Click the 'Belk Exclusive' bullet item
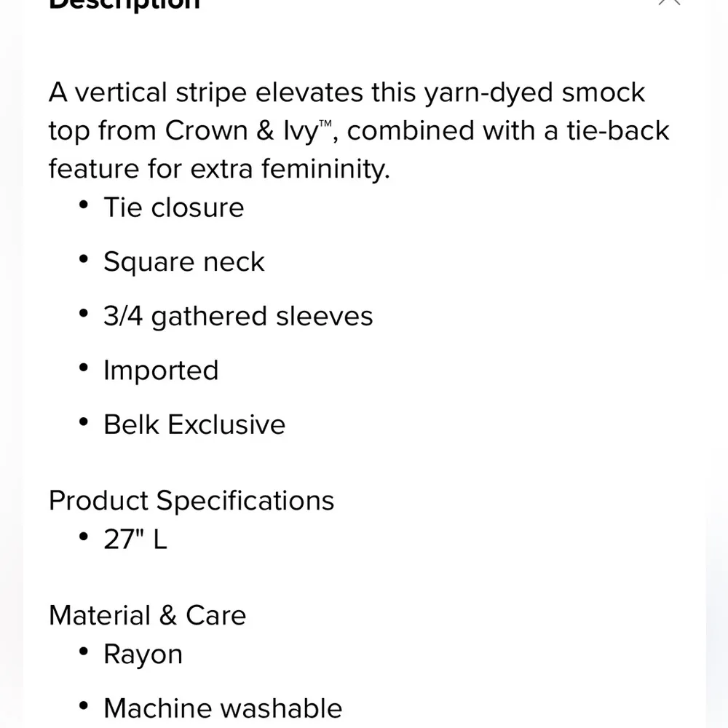The image size is (728, 728). (x=194, y=424)
